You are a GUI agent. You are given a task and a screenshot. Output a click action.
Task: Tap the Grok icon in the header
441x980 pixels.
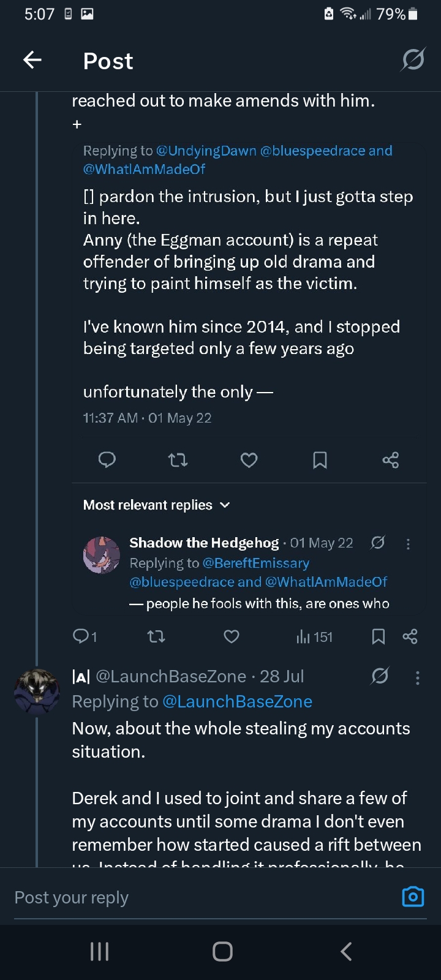(412, 60)
